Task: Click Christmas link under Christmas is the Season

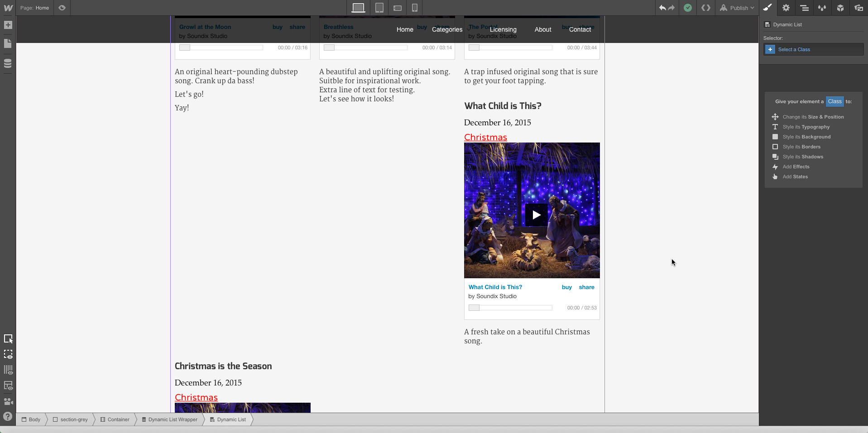Action: click(196, 397)
